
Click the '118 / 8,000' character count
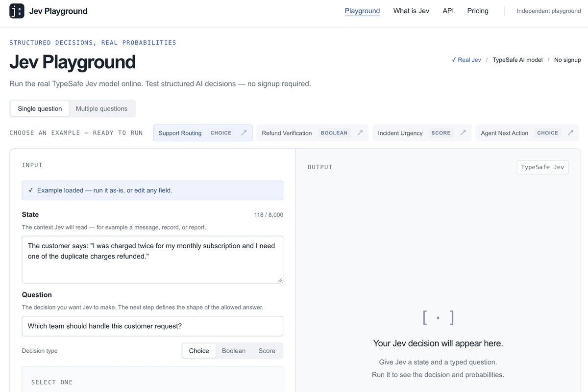pos(269,215)
